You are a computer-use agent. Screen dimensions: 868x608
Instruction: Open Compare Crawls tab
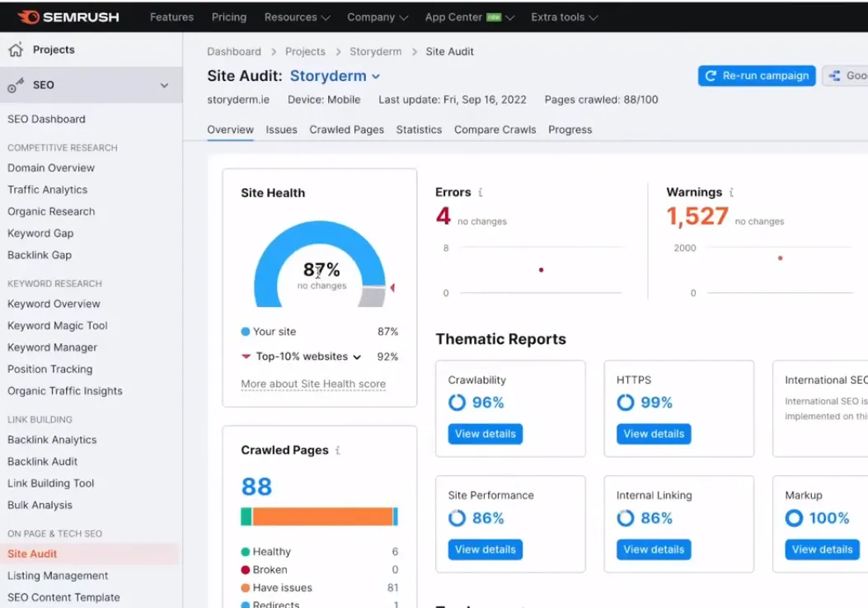(x=495, y=130)
